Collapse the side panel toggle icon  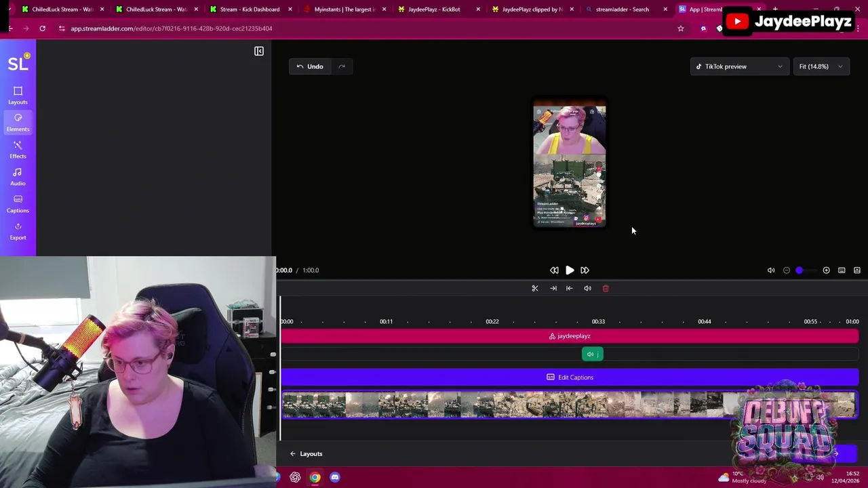point(259,52)
